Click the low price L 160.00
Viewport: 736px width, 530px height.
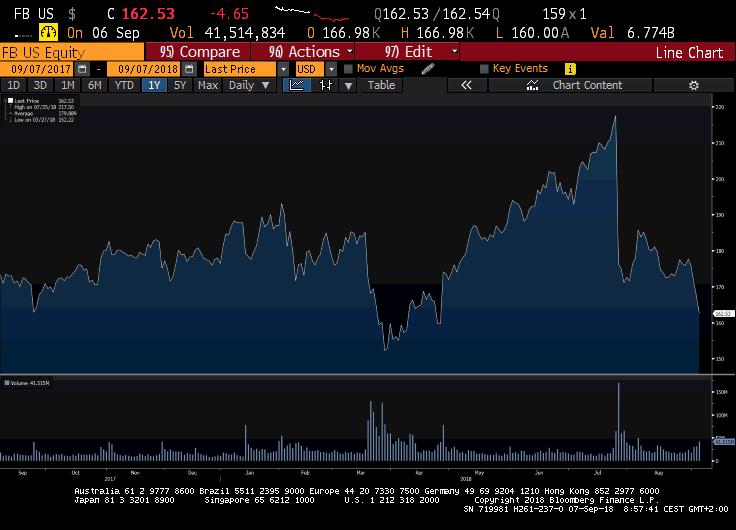[x=533, y=33]
